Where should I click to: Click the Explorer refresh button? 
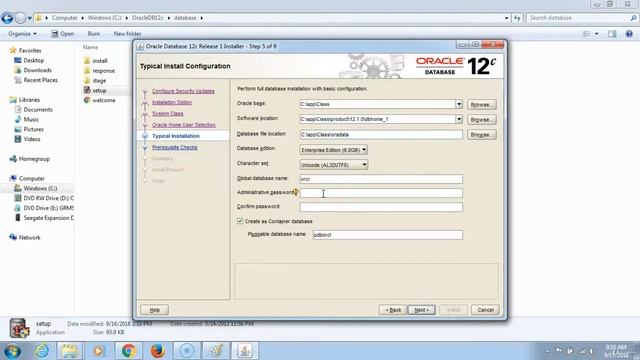point(518,18)
